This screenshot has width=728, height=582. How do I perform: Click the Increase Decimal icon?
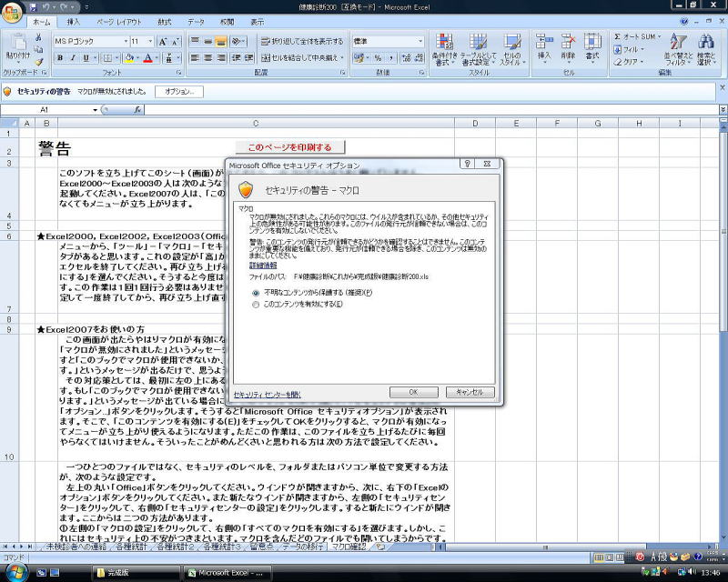406,58
